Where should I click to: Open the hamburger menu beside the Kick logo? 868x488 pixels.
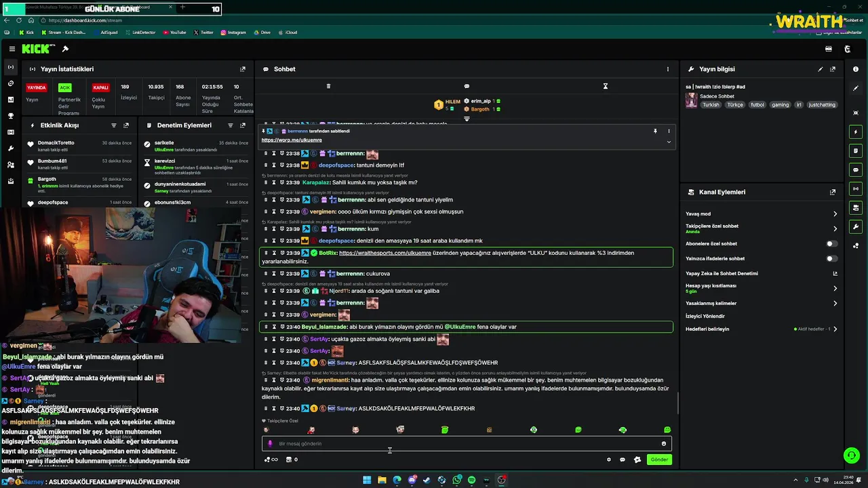pyautogui.click(x=12, y=49)
